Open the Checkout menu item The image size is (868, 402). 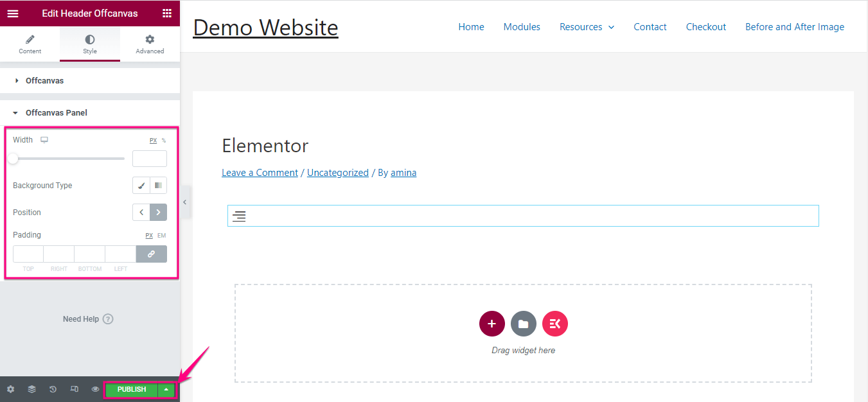(706, 27)
